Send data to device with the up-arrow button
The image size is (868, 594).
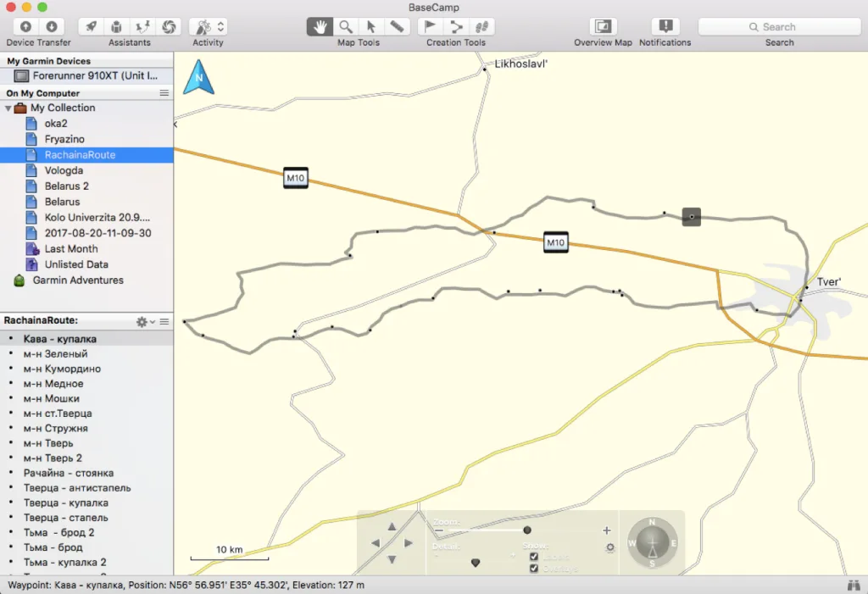pyautogui.click(x=25, y=26)
